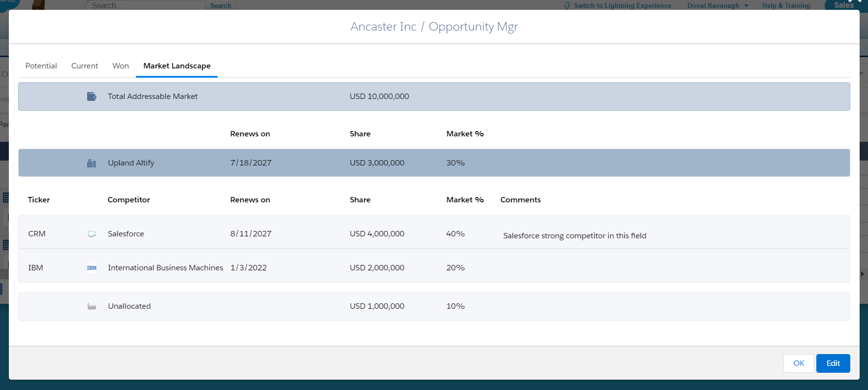Click the Competitor column header
The width and height of the screenshot is (868, 390).
129,200
